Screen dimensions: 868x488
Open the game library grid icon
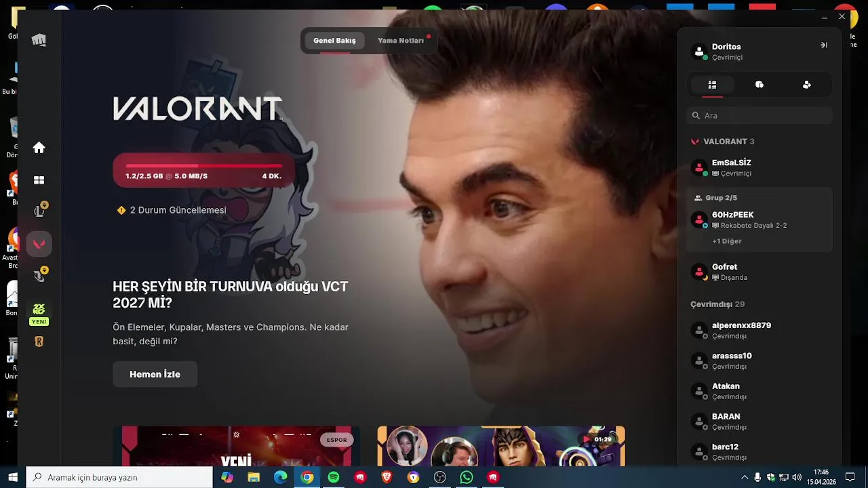point(39,180)
